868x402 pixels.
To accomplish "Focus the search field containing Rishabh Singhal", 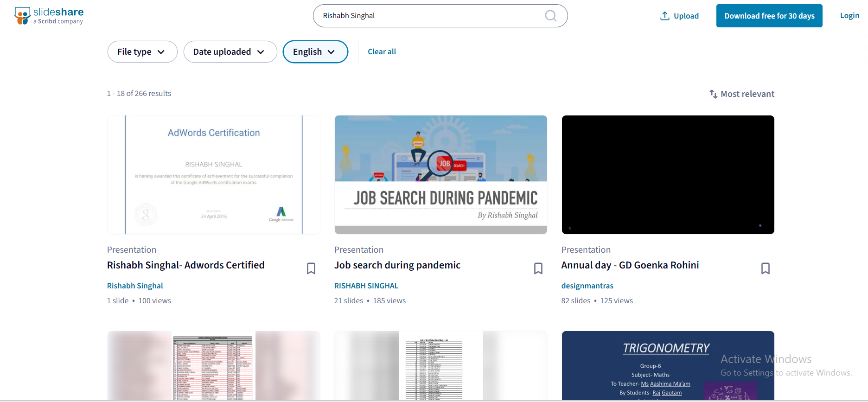I will [x=427, y=16].
